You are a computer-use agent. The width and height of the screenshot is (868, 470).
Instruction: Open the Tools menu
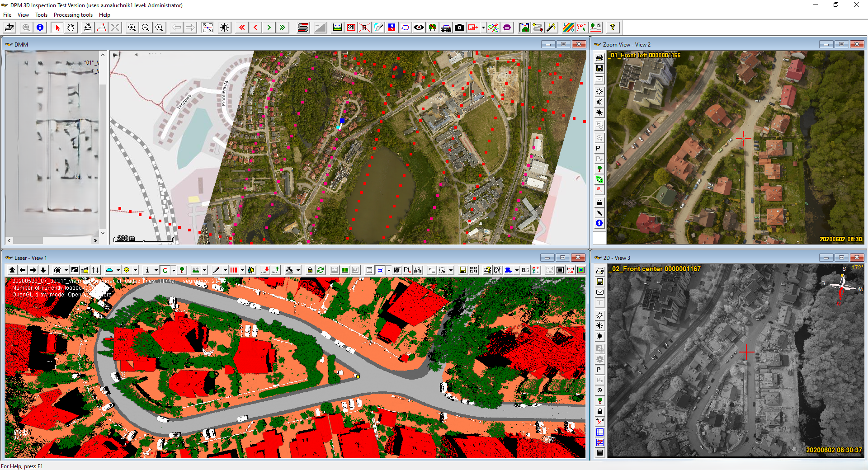tap(41, 15)
